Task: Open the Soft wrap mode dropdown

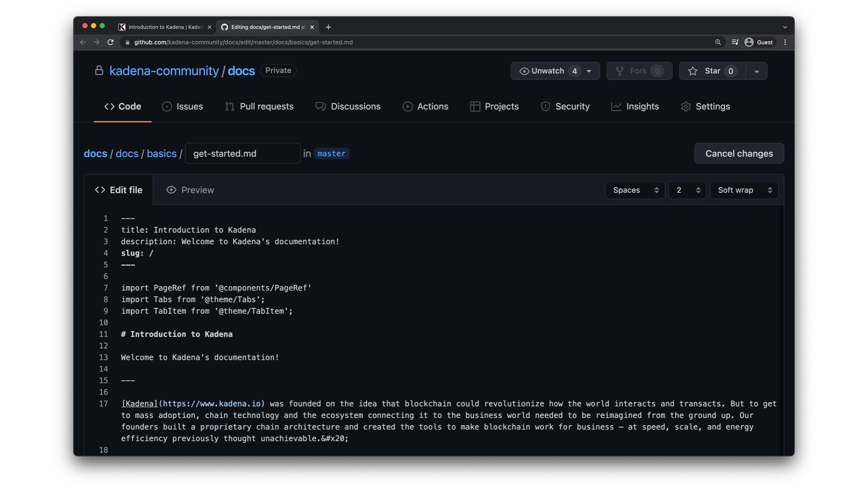Action: (744, 190)
